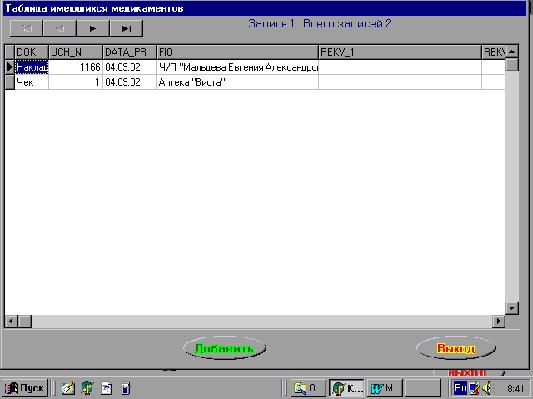Go to the previous record navigation button

(x=59, y=28)
